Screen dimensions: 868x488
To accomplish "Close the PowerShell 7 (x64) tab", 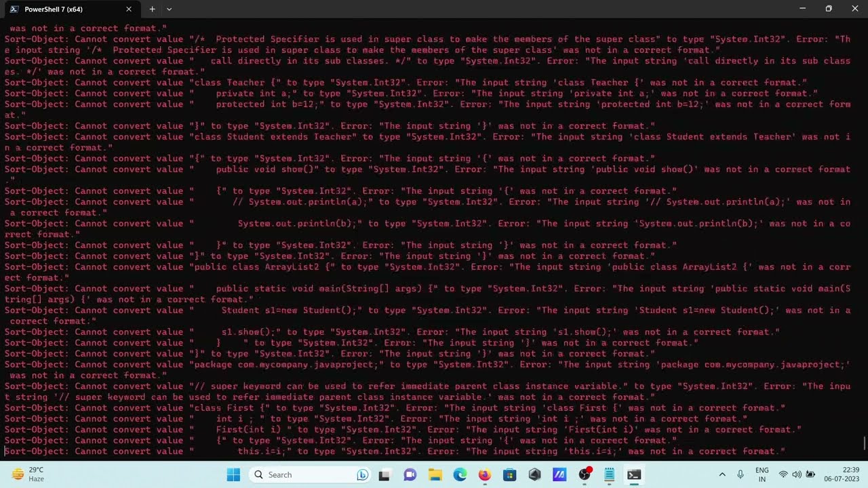I will click(x=129, y=9).
